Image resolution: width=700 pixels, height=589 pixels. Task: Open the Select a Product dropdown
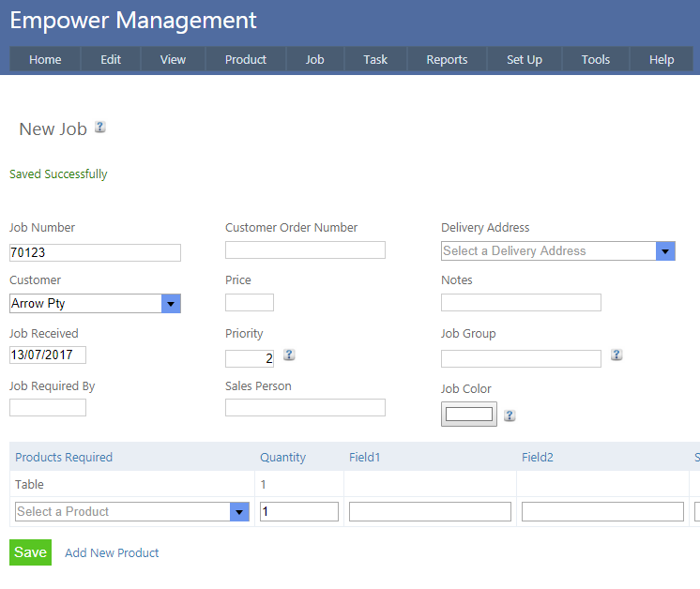pyautogui.click(x=239, y=512)
